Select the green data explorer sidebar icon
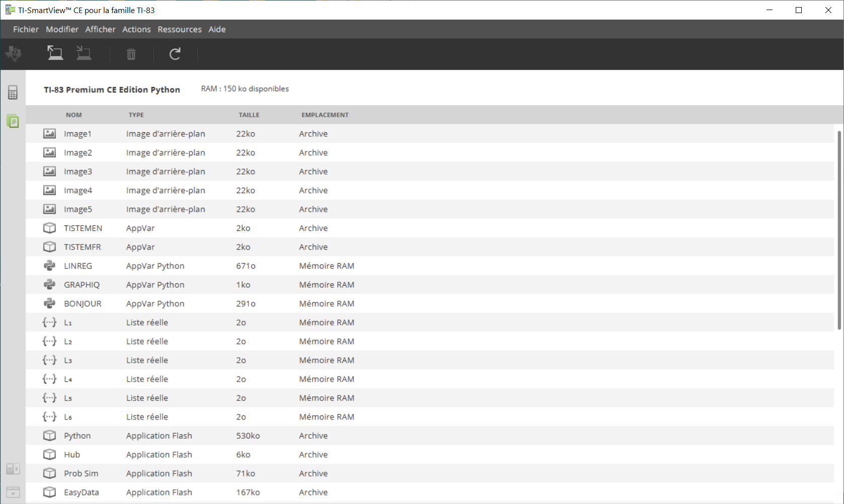Screen dimensions: 844x504 coord(13,121)
